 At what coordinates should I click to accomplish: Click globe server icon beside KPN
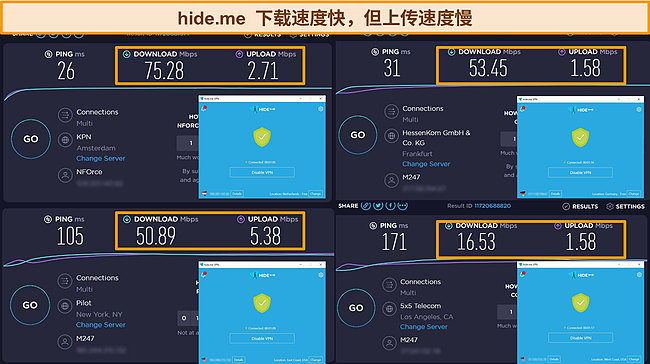pyautogui.click(x=65, y=140)
